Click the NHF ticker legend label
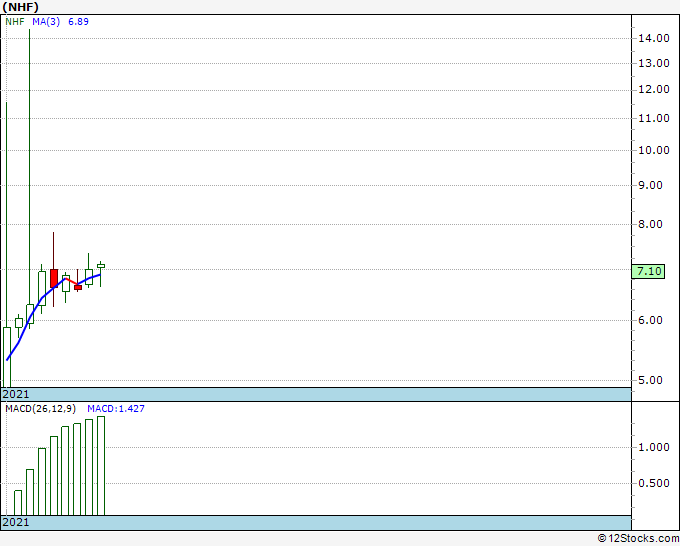Viewport: 680px width, 546px height. pyautogui.click(x=15, y=22)
